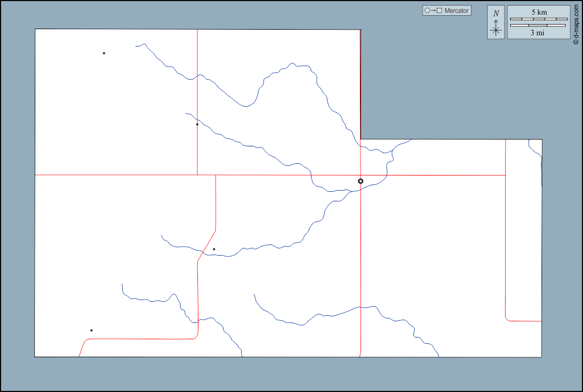Click the "5 km" scale label

click(x=539, y=12)
